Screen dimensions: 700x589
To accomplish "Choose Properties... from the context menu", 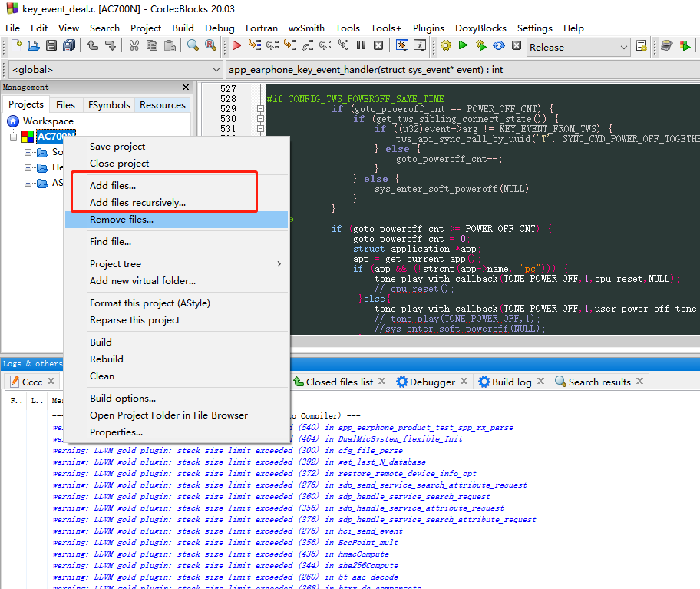I will coord(177,432).
